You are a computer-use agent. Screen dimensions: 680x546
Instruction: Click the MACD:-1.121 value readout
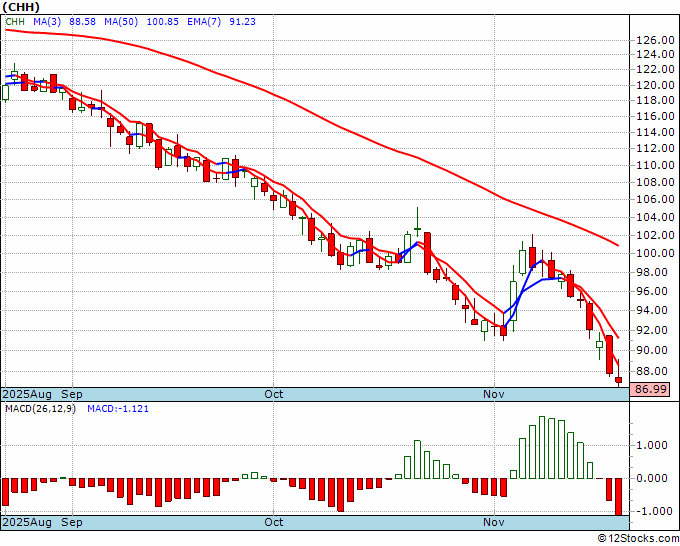(118, 409)
